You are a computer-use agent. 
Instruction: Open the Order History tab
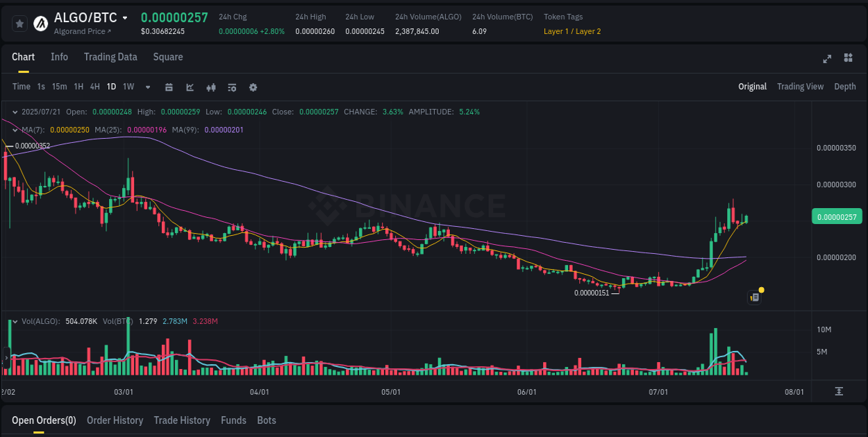(x=115, y=420)
